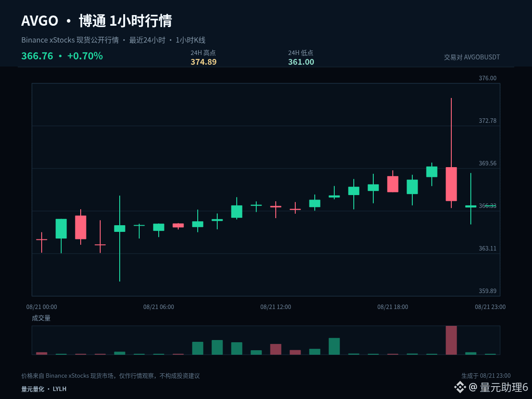Click the disclaimer text 仅作行情观察，不构成投资建议
Screen dimensions: 532x399
coord(159,376)
